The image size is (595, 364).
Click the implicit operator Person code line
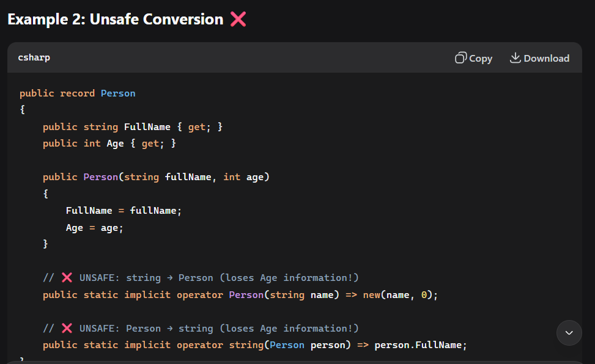[x=240, y=295]
